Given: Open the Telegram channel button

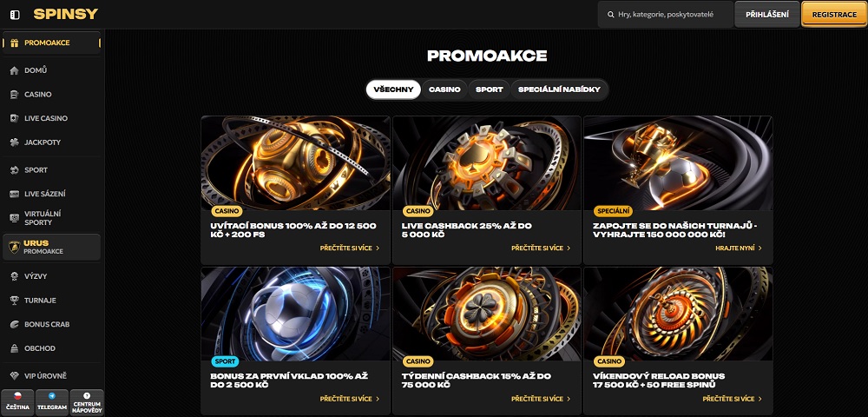Looking at the screenshot, I should click(x=52, y=402).
